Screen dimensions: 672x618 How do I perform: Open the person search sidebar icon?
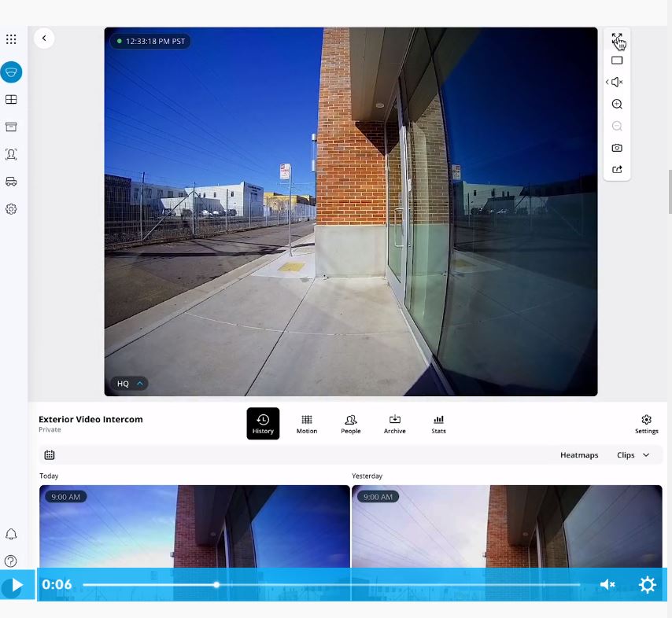click(x=11, y=154)
